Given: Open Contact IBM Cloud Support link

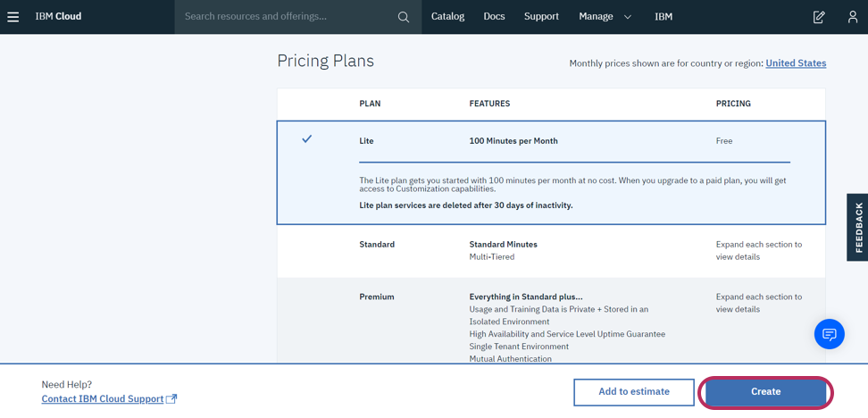Looking at the screenshot, I should [103, 398].
